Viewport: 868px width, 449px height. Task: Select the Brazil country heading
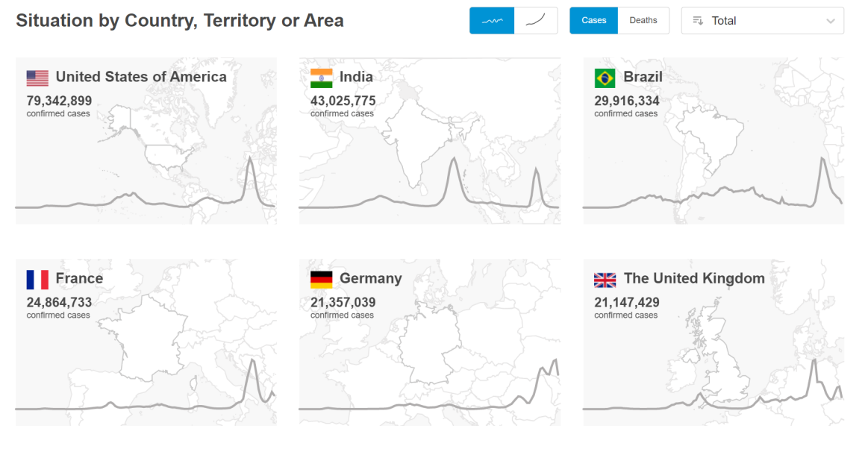[x=643, y=77]
